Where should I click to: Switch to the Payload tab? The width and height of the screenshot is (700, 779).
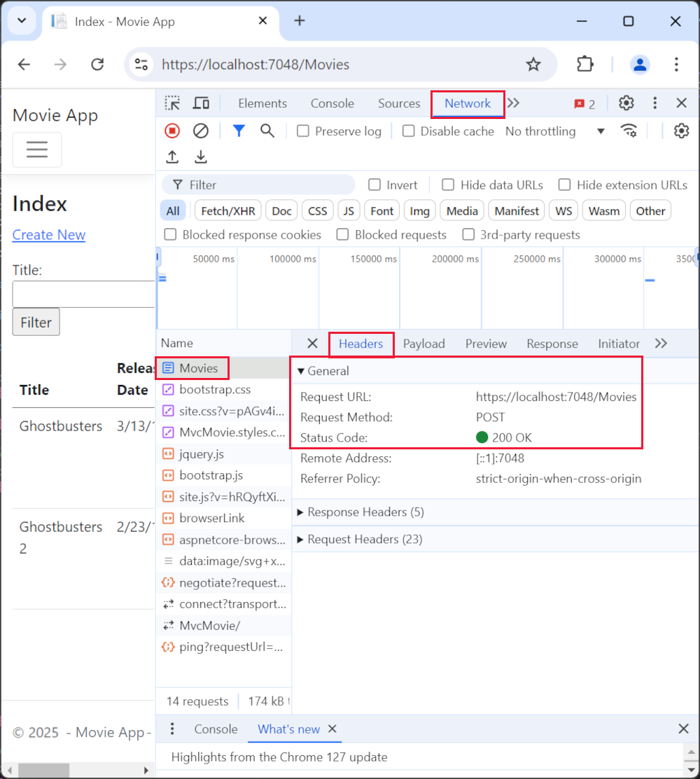click(424, 344)
